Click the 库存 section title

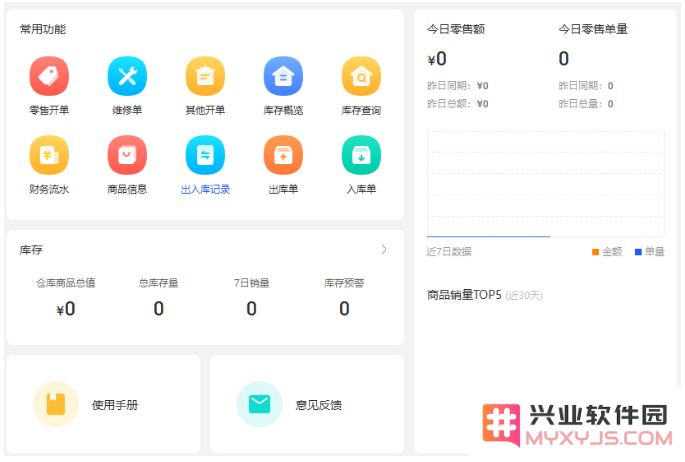[x=31, y=250]
